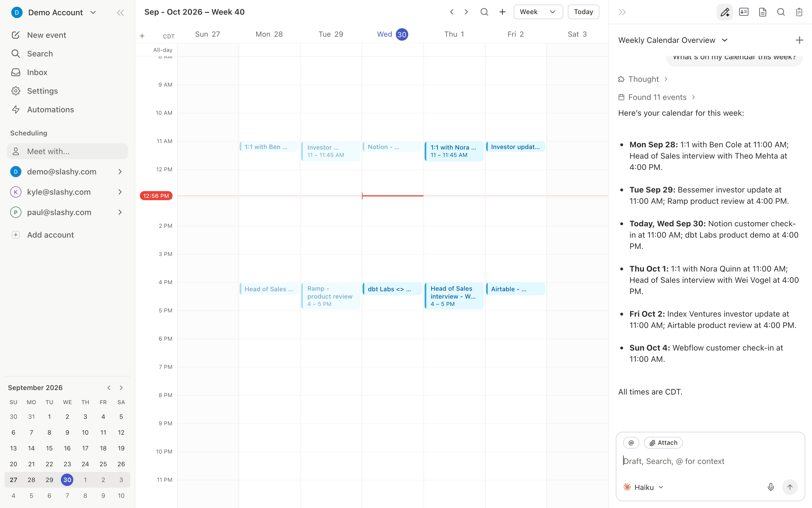Open the search icon in assistant panel
The image size is (812, 508).
click(781, 12)
